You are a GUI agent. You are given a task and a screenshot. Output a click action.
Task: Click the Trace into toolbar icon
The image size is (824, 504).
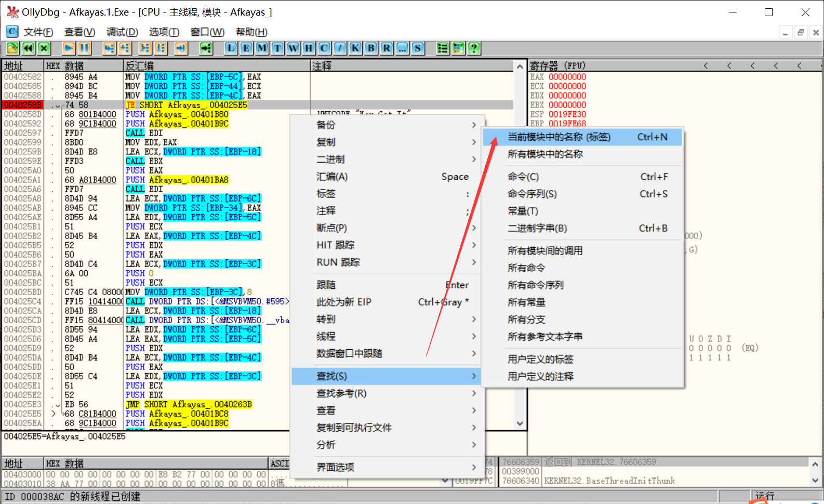point(145,48)
